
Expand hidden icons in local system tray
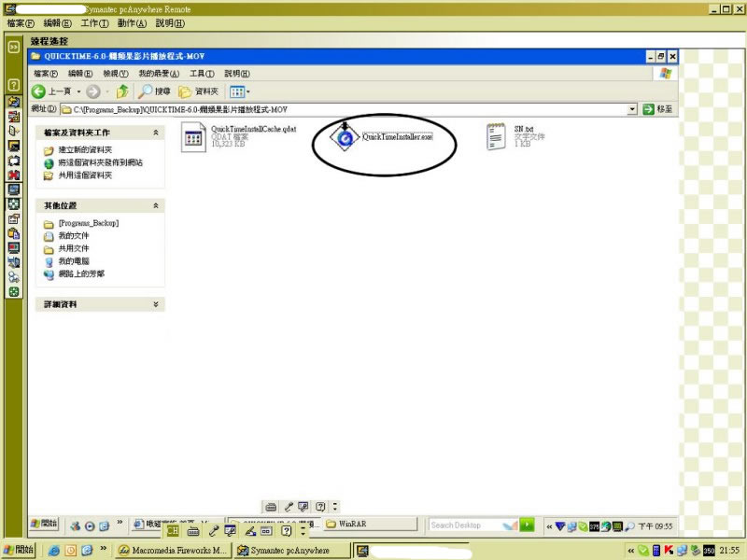(631, 551)
